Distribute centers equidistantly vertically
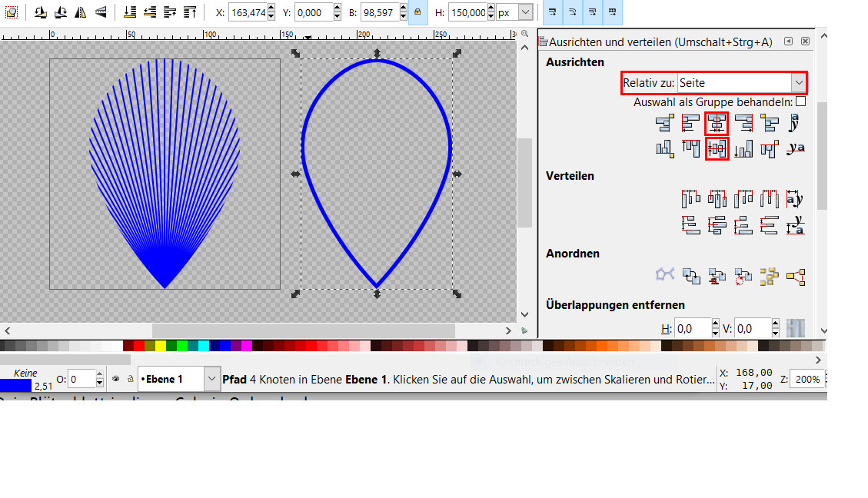868x498 pixels. 717,224
